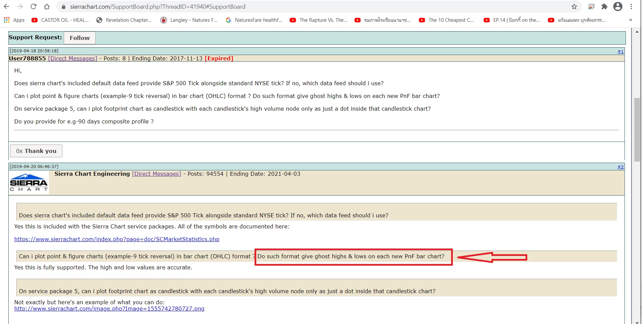Open the Langley - Natures F bookmark
644x324 pixels.
[189, 20]
